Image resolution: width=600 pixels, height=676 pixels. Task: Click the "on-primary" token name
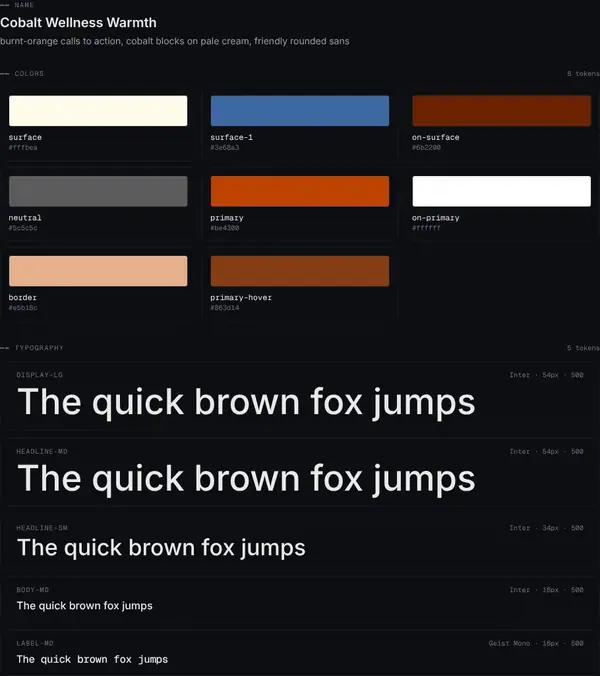(x=435, y=218)
